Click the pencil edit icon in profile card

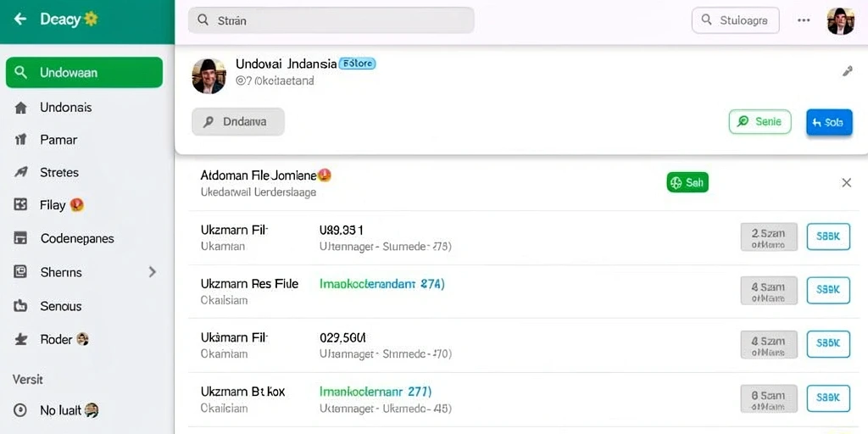(847, 71)
